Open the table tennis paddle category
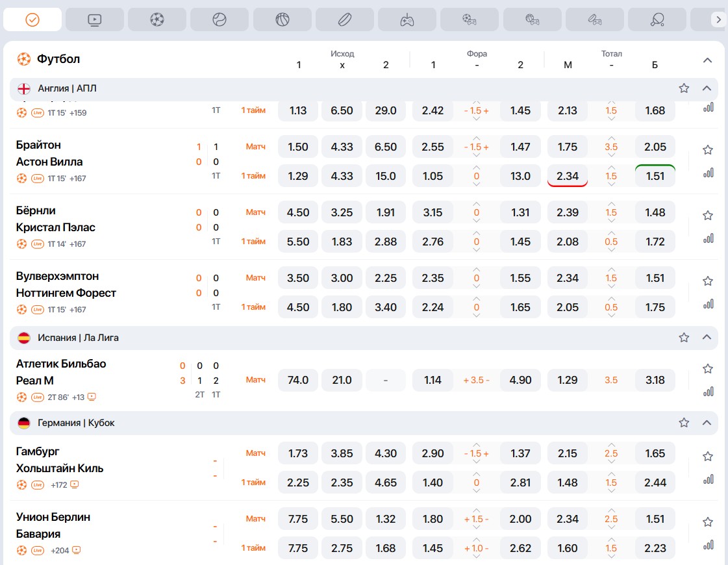The image size is (728, 565). tap(657, 20)
